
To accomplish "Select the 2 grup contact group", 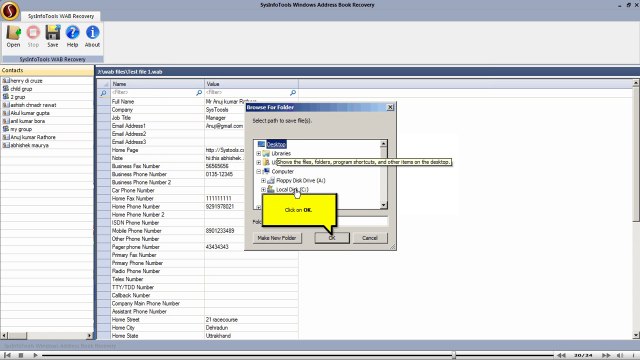I will pyautogui.click(x=18, y=97).
